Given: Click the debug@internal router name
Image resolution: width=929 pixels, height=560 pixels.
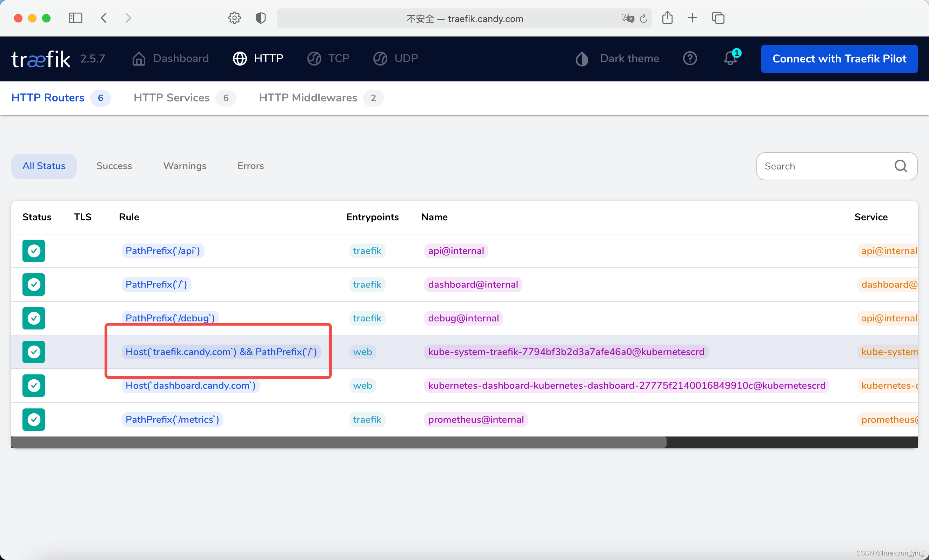Looking at the screenshot, I should 463,318.
